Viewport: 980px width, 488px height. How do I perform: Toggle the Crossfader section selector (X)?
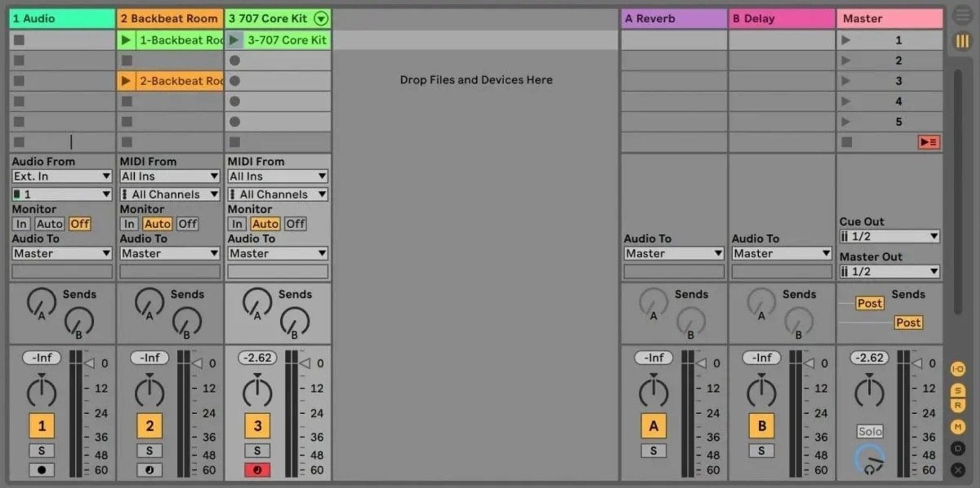click(958, 470)
